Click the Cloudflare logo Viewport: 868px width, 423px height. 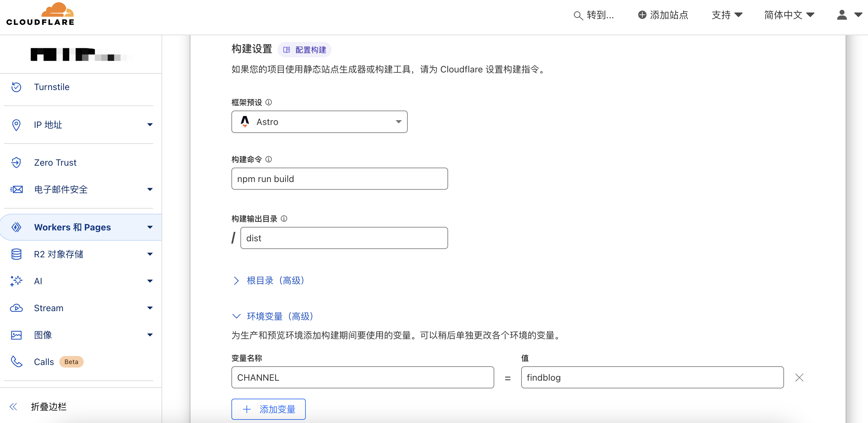40,14
